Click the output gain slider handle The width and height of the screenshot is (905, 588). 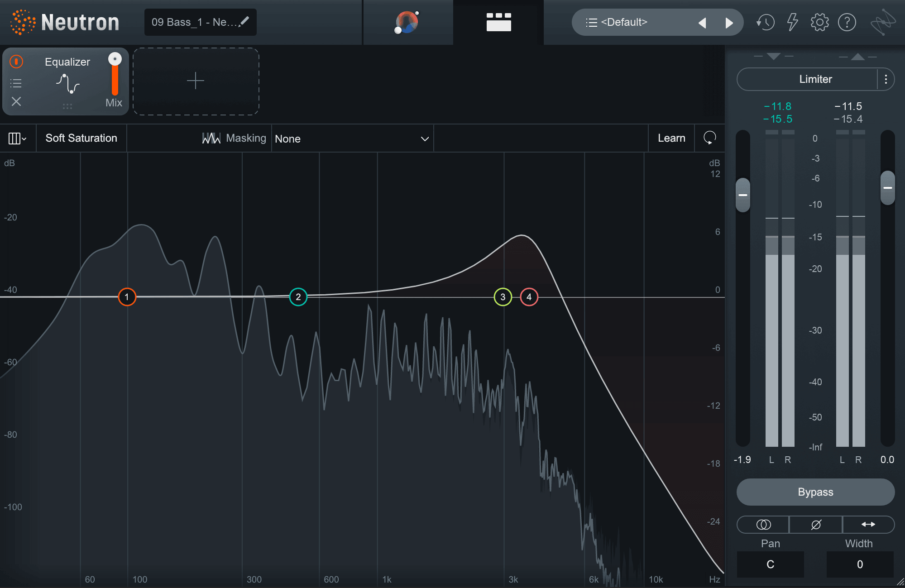888,187
